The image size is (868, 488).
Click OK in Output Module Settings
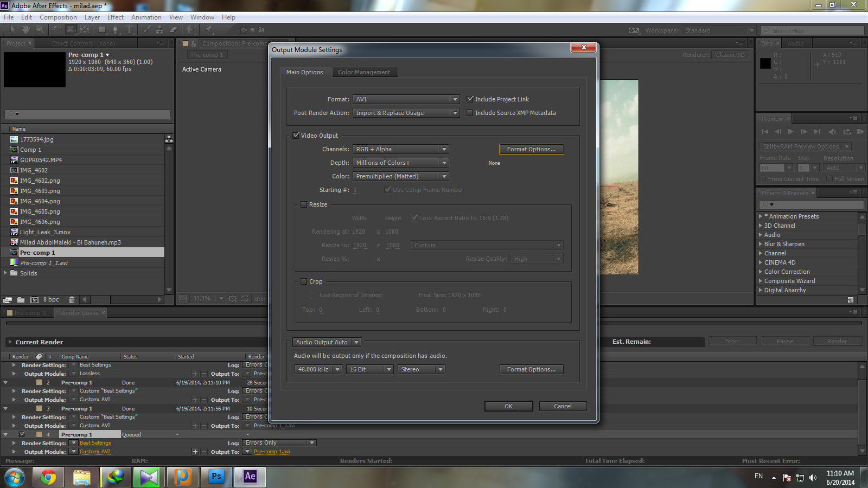point(508,406)
